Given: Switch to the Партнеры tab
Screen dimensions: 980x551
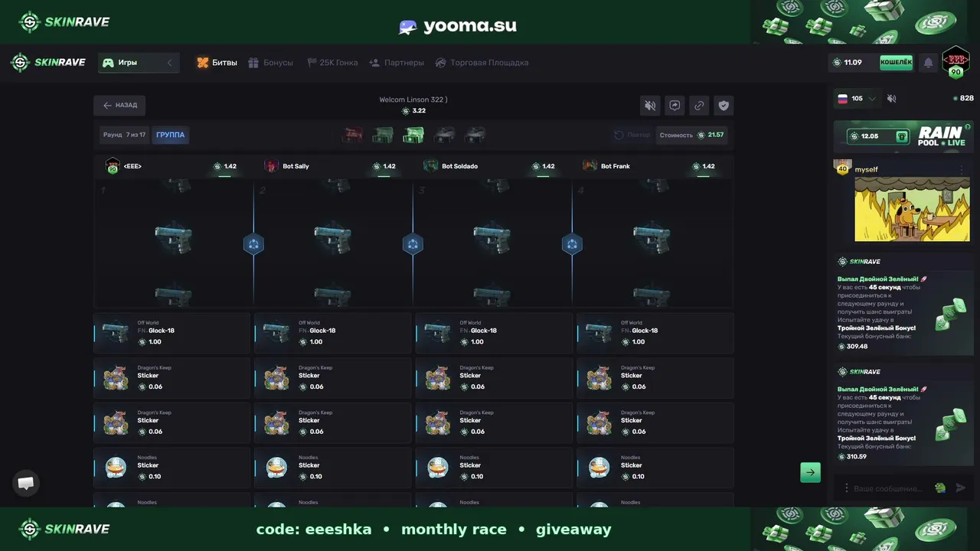Looking at the screenshot, I should [x=397, y=63].
